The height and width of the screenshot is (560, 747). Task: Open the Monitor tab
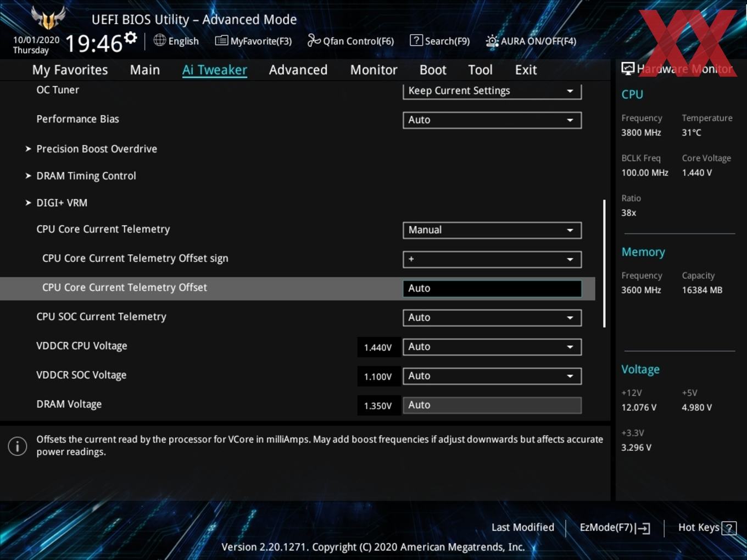click(374, 70)
